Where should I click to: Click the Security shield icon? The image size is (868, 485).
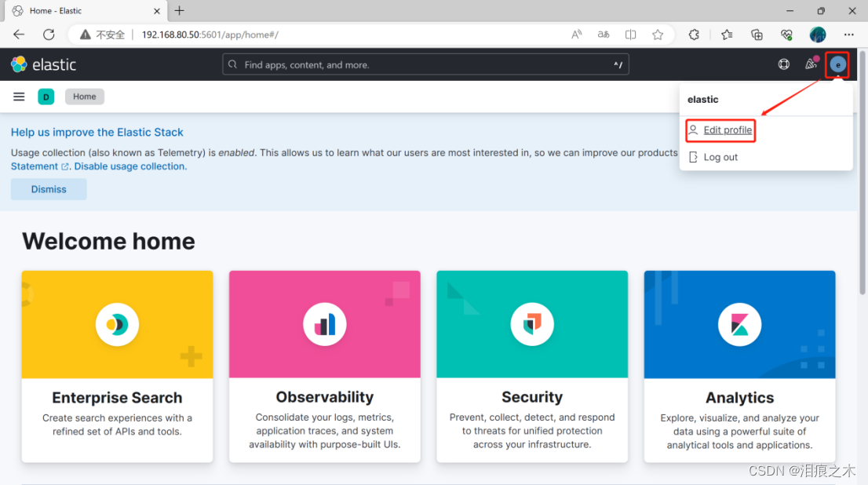[x=531, y=324]
